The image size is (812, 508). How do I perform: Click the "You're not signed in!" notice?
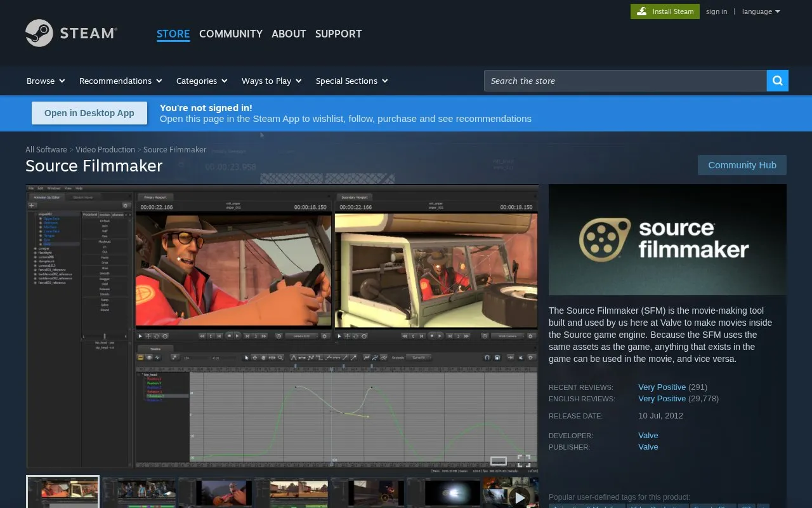pyautogui.click(x=206, y=108)
